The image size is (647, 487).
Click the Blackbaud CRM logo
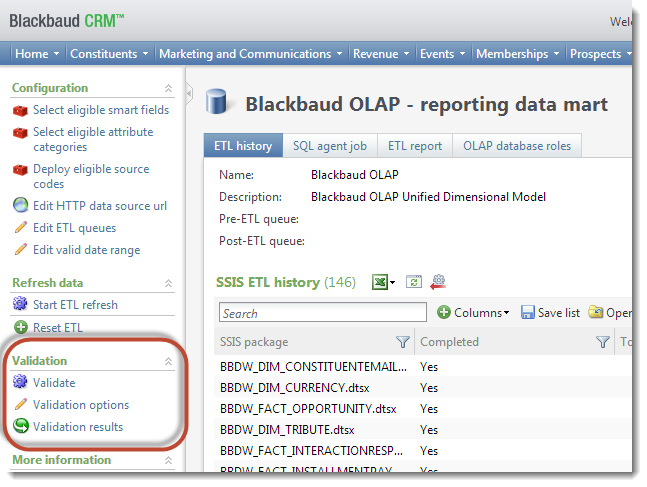67,21
